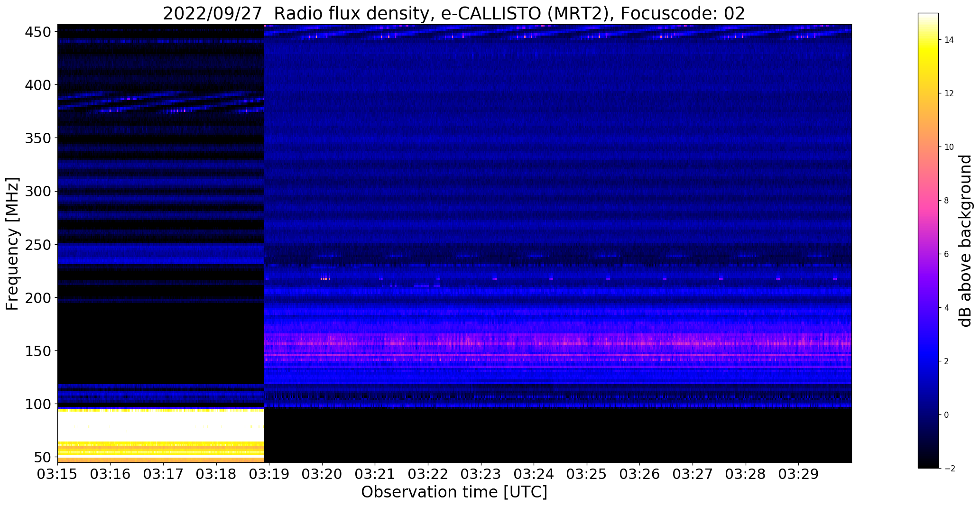Click the 450 frequency tick label

point(37,32)
